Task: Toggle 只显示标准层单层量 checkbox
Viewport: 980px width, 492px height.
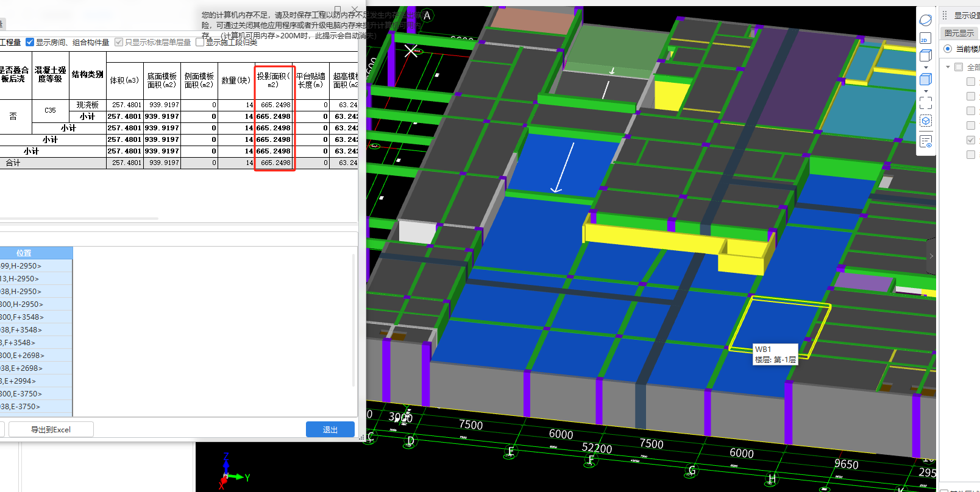Action: click(x=119, y=42)
